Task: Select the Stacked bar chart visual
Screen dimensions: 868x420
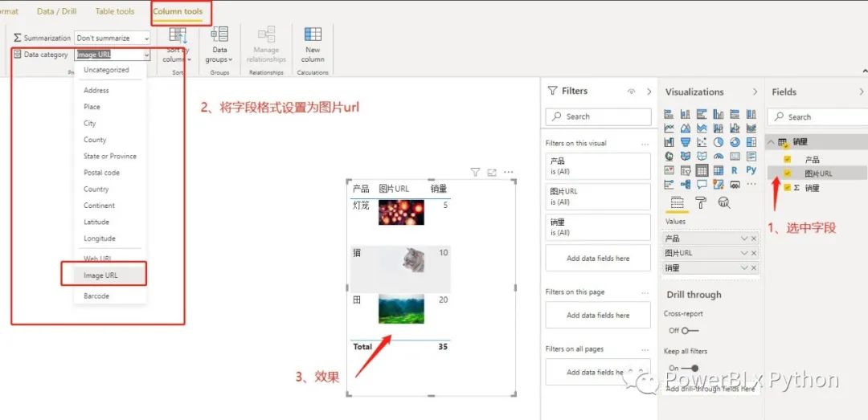Action: coord(669,114)
